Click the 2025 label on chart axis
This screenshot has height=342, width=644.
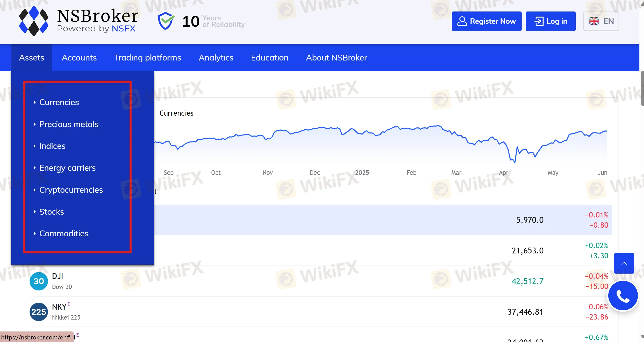(x=362, y=173)
